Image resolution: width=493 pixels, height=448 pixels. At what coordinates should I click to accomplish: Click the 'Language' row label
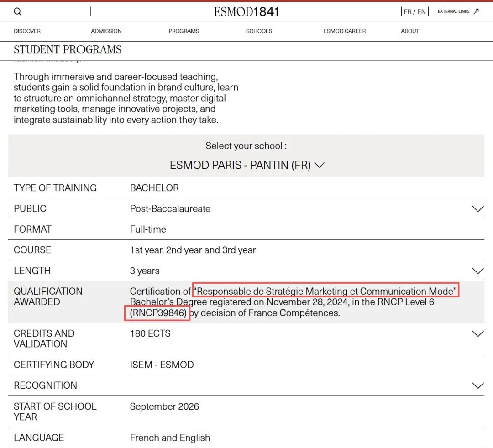coord(39,438)
